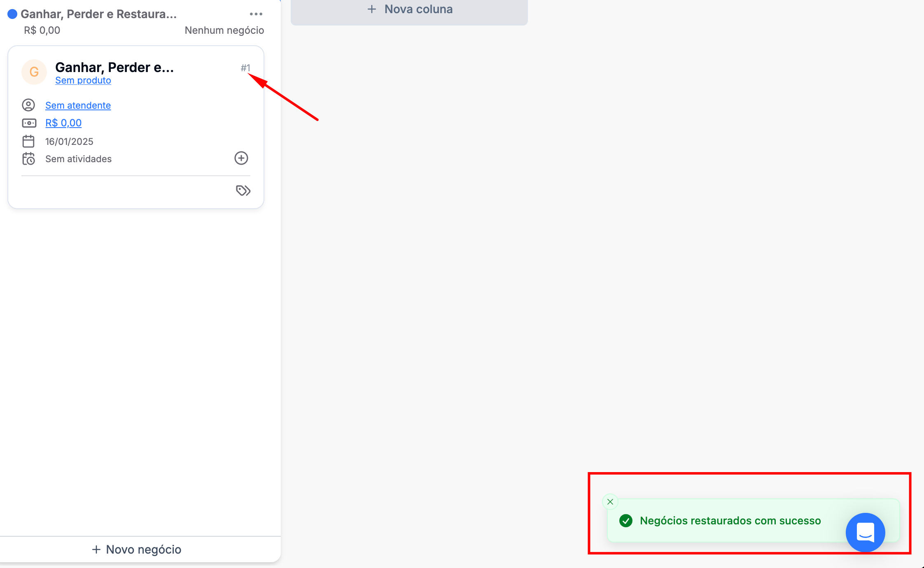Click the column title 'Ganhar, Perder e Restaura...'

pyautogui.click(x=99, y=14)
